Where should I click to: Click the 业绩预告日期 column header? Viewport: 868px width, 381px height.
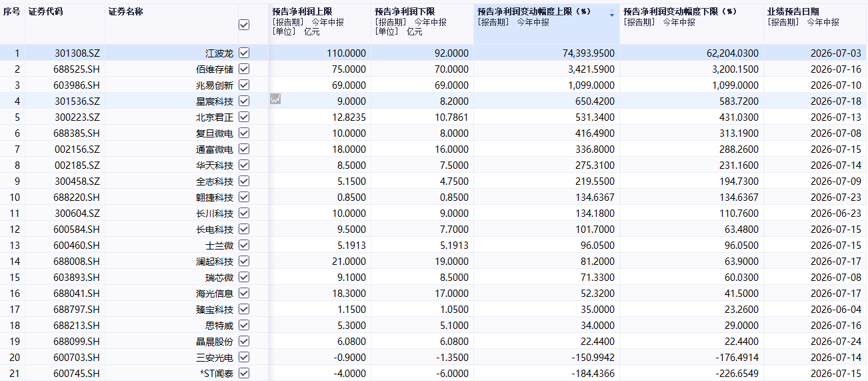point(793,11)
